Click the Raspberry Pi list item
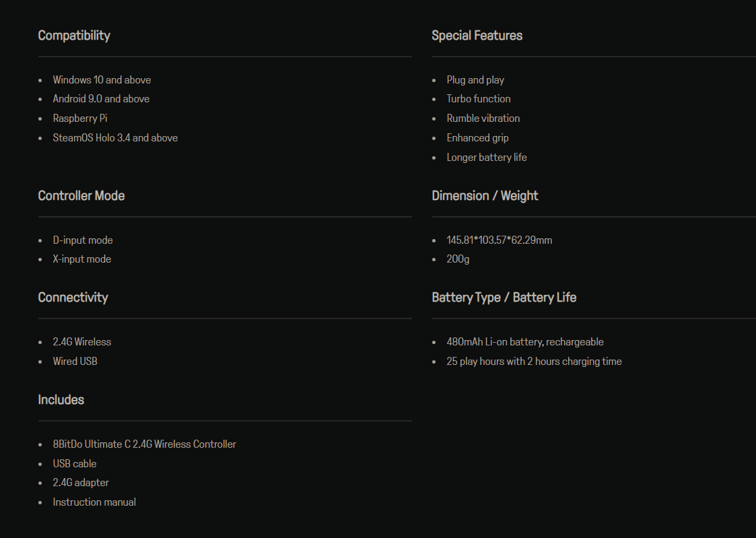This screenshot has height=538, width=756. point(80,119)
